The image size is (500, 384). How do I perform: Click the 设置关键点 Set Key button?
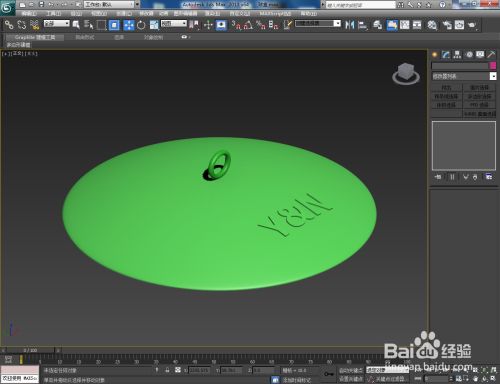[x=351, y=379]
